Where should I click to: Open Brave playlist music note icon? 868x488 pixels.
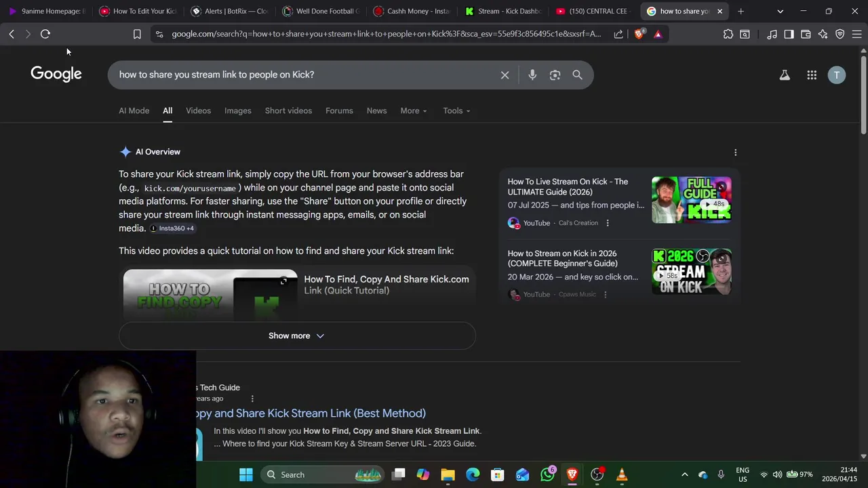click(x=772, y=34)
